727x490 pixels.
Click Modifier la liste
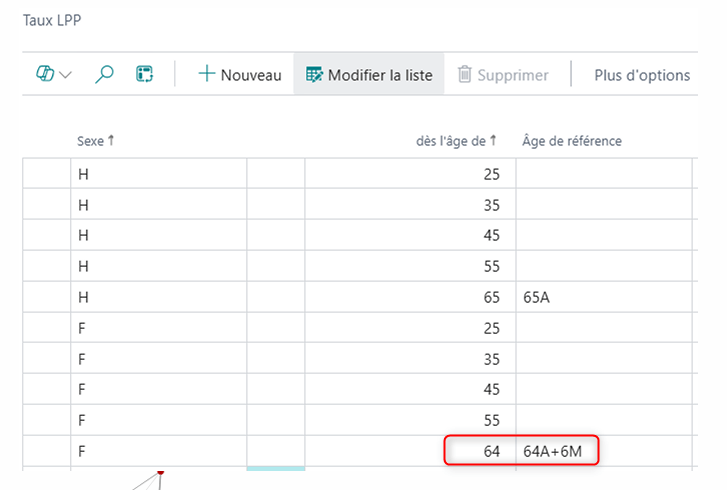[x=369, y=74]
